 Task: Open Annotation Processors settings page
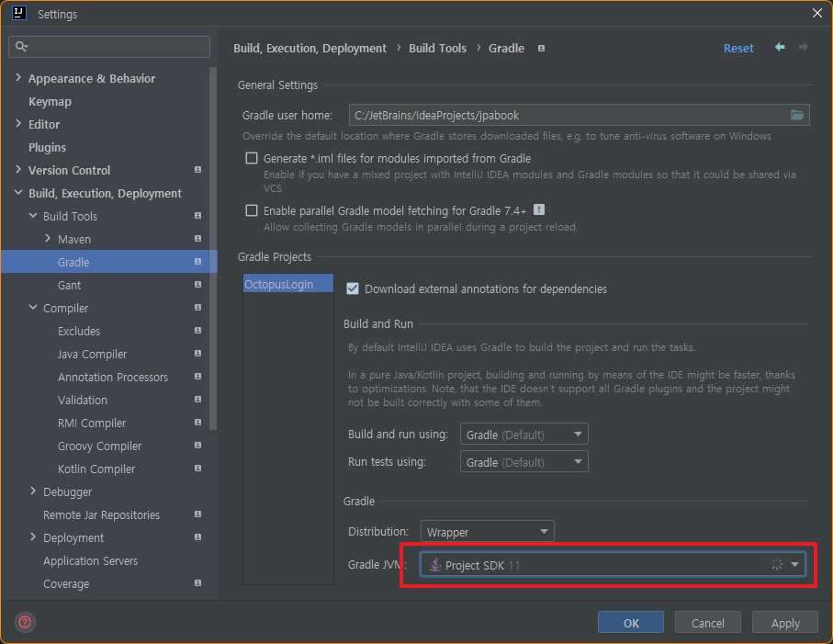tap(113, 377)
